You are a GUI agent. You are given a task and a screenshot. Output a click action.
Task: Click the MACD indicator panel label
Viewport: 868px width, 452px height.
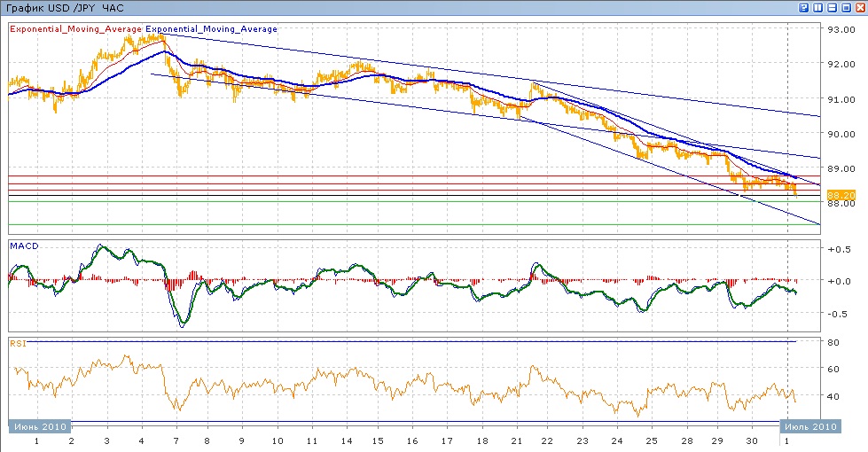(x=23, y=245)
